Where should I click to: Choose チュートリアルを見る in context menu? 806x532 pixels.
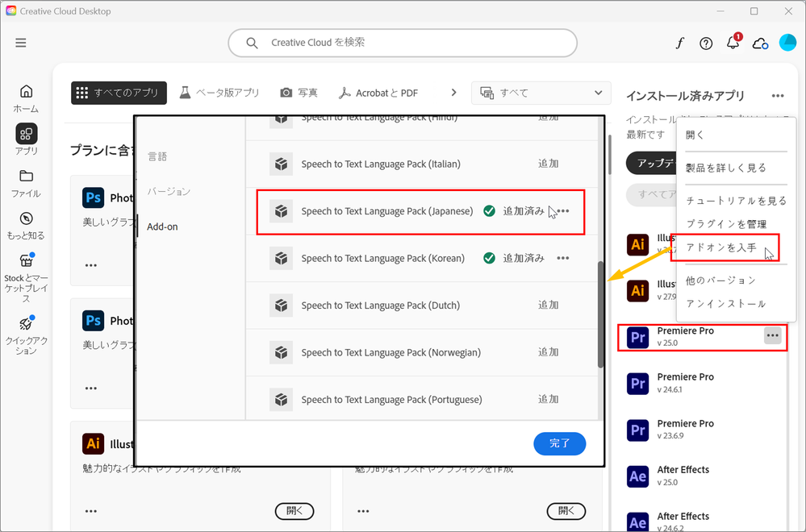pos(736,201)
